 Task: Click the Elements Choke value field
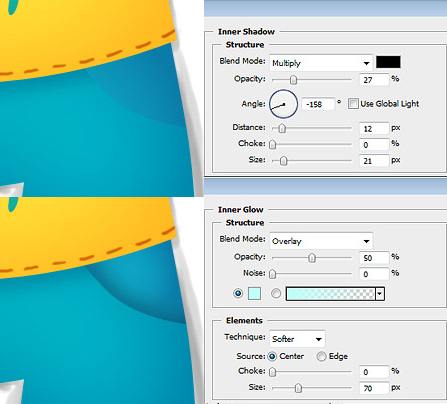374,372
